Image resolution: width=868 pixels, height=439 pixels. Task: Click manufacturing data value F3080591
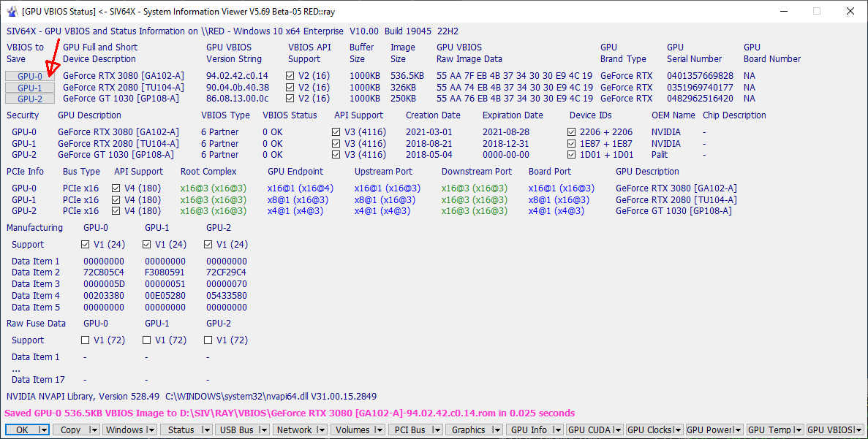[165, 272]
